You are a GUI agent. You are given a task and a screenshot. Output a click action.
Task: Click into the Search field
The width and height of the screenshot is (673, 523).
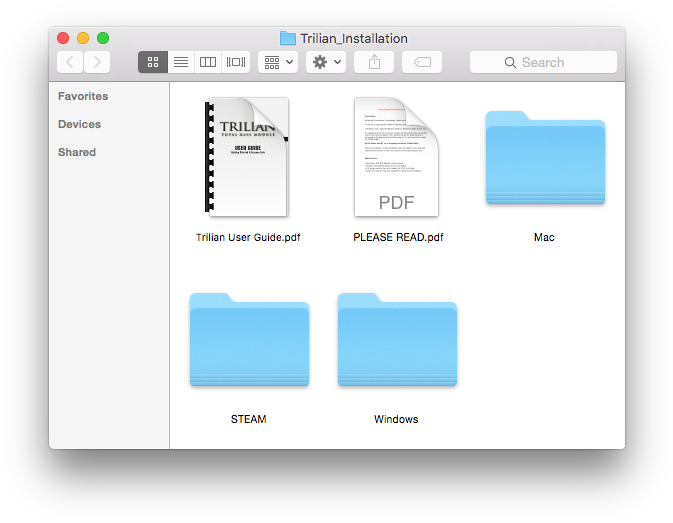click(x=543, y=62)
